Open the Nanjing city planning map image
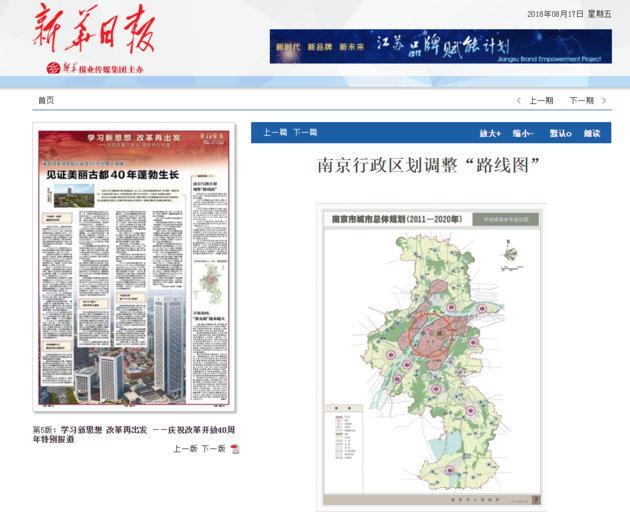630x512 pixels. [x=432, y=358]
